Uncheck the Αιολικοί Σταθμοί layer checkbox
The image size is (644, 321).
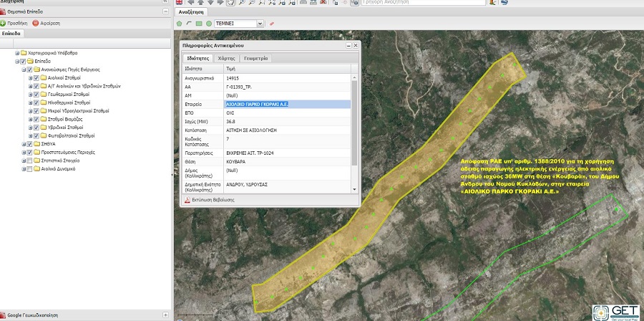click(35, 77)
